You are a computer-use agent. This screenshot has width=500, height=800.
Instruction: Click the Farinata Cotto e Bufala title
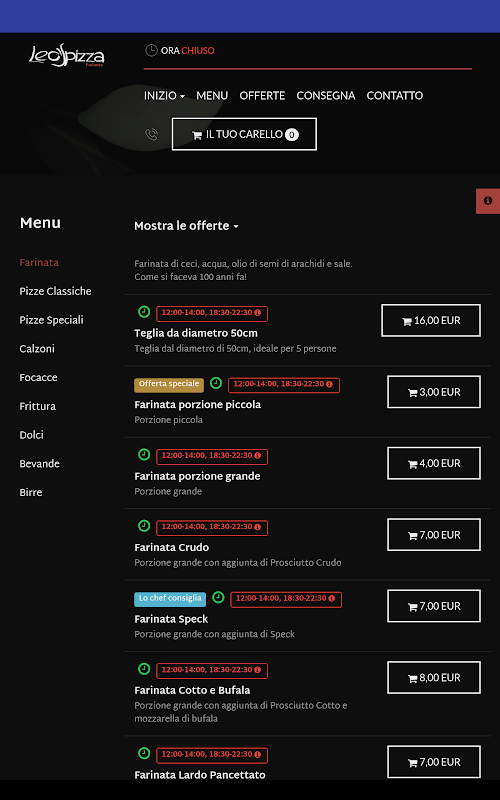[x=192, y=690]
